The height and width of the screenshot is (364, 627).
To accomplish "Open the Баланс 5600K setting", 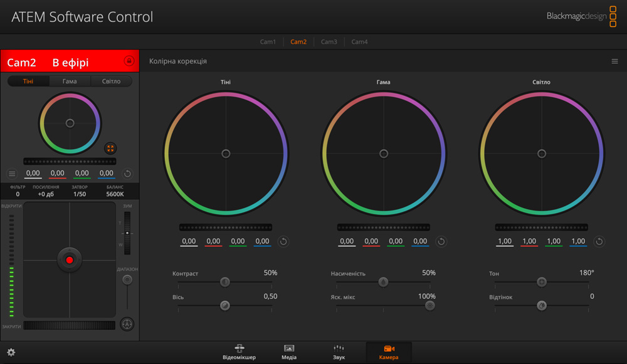I will (115, 191).
